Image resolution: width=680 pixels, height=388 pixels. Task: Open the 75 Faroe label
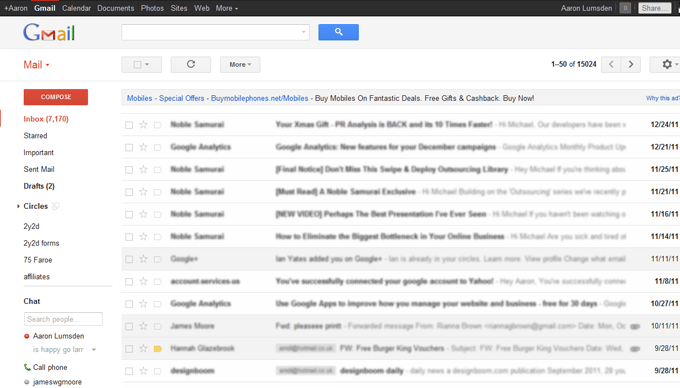click(38, 260)
